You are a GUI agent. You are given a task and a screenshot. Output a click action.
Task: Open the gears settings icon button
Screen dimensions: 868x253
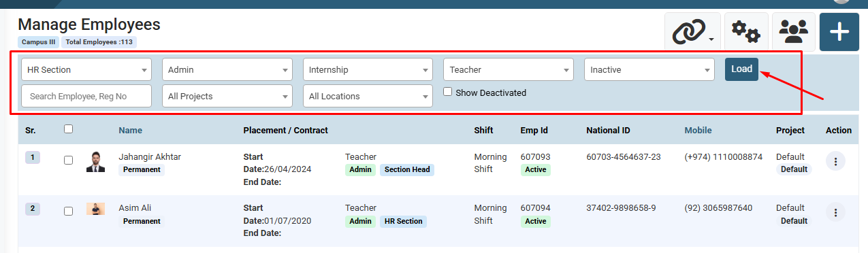click(746, 32)
